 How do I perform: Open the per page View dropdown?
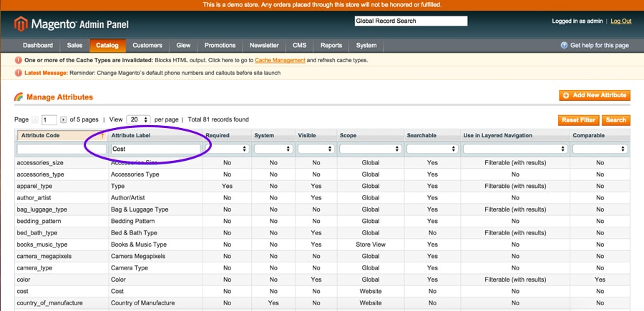(x=138, y=120)
